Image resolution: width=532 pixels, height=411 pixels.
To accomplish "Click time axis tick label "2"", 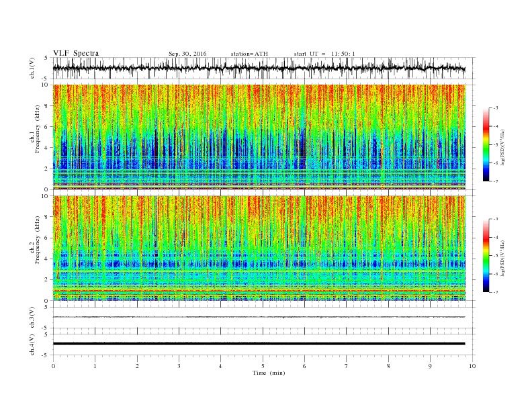I will (137, 366).
